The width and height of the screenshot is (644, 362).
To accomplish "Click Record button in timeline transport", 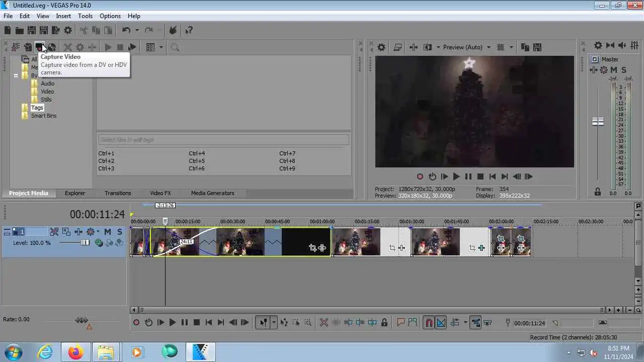I will coord(136,323).
